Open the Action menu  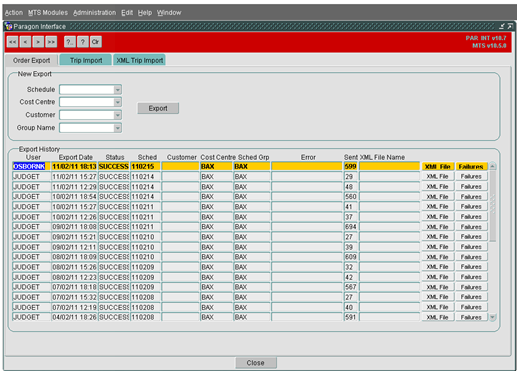pyautogui.click(x=14, y=13)
